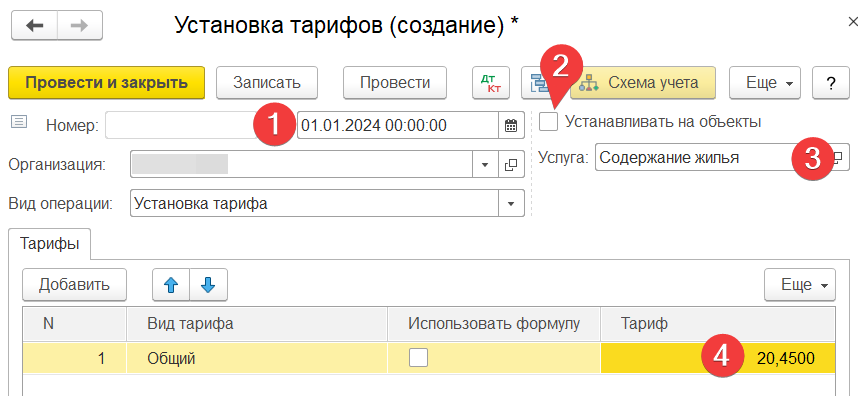Switch to the Тарифы tab
The image size is (858, 396).
[x=50, y=244]
